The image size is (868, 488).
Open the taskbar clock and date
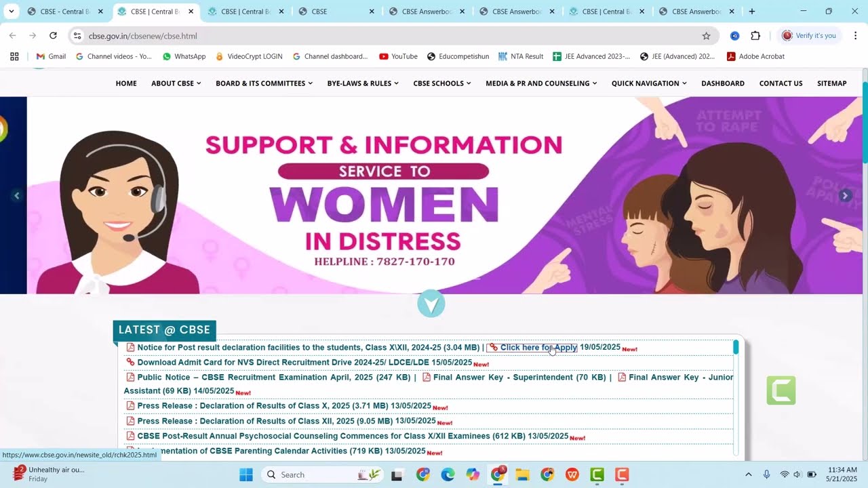(842, 474)
